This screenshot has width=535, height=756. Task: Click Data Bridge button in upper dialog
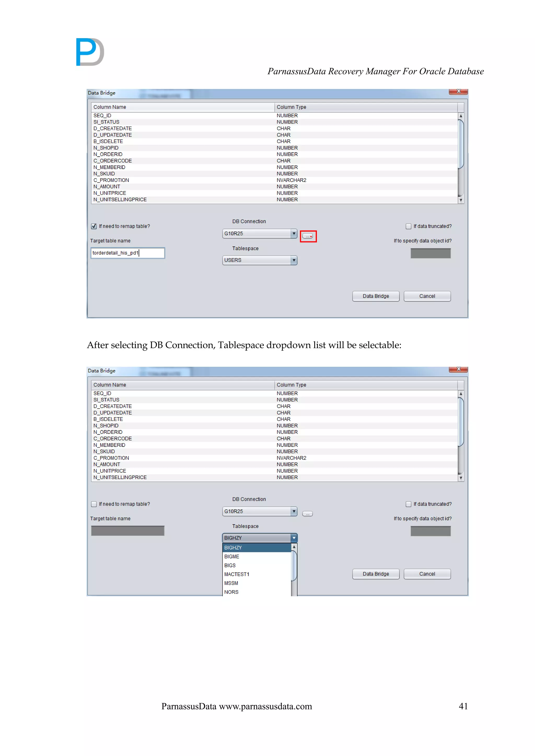coord(376,296)
